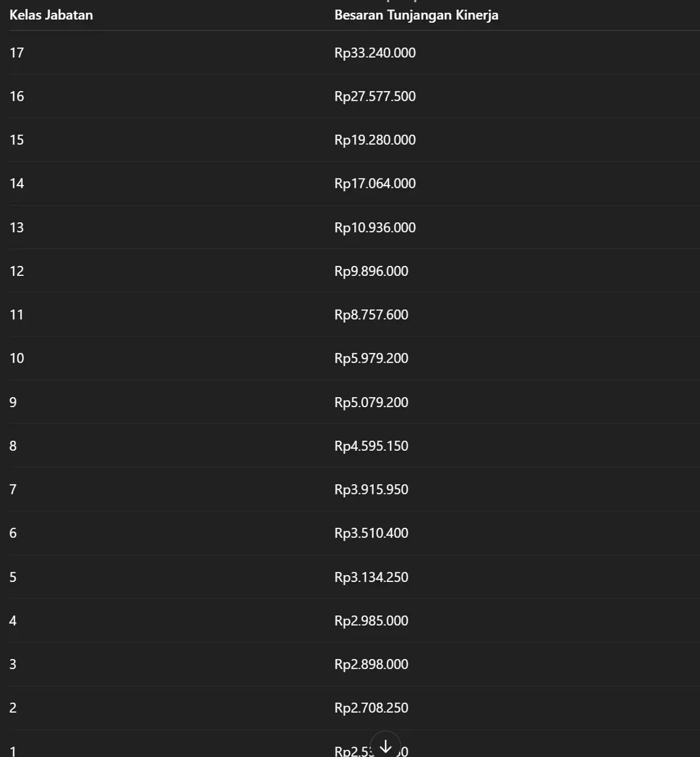
Task: Select class 17 in Kelas Jabatan column
Action: 17,53
